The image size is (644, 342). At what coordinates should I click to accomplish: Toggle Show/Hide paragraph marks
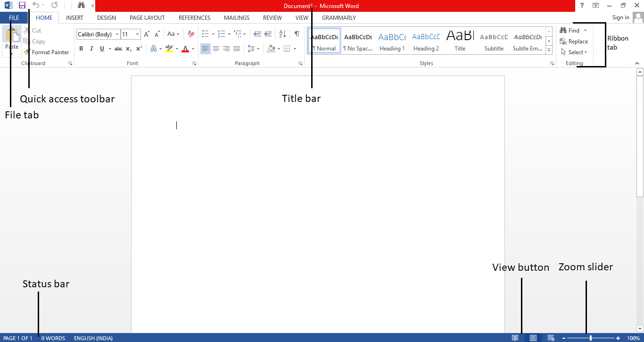[297, 34]
